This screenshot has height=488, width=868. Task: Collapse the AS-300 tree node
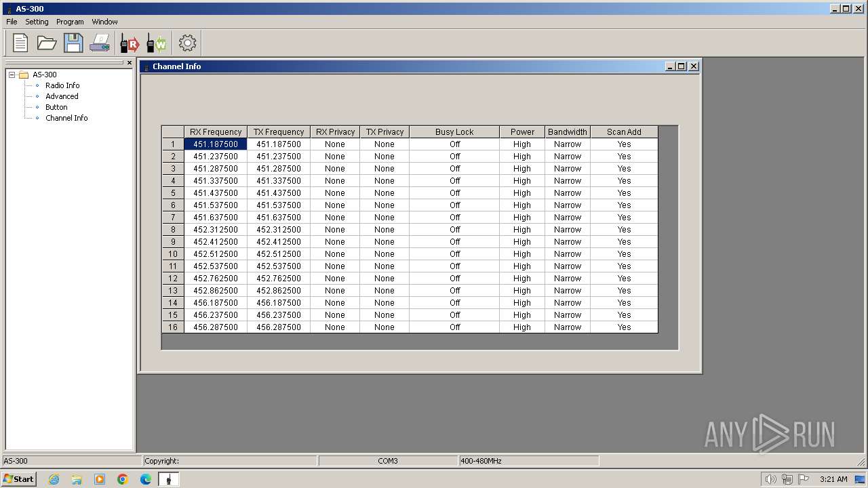(12, 75)
